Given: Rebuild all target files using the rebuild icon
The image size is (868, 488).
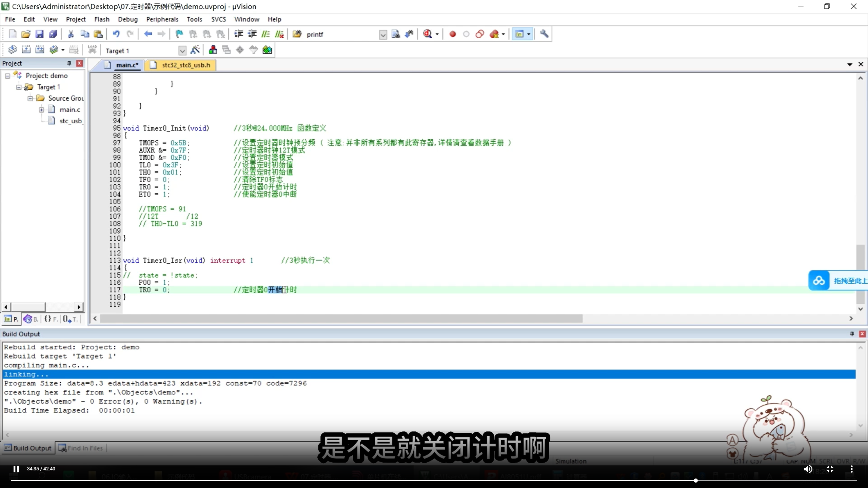Looking at the screenshot, I should tap(40, 49).
